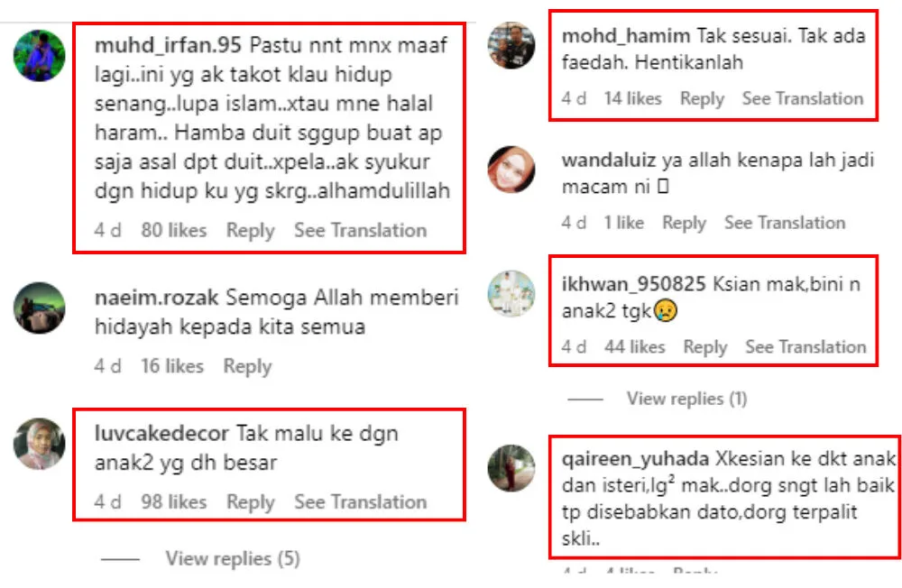
Task: View 98 likes on luvcakedecor's comment
Action: coord(174,501)
